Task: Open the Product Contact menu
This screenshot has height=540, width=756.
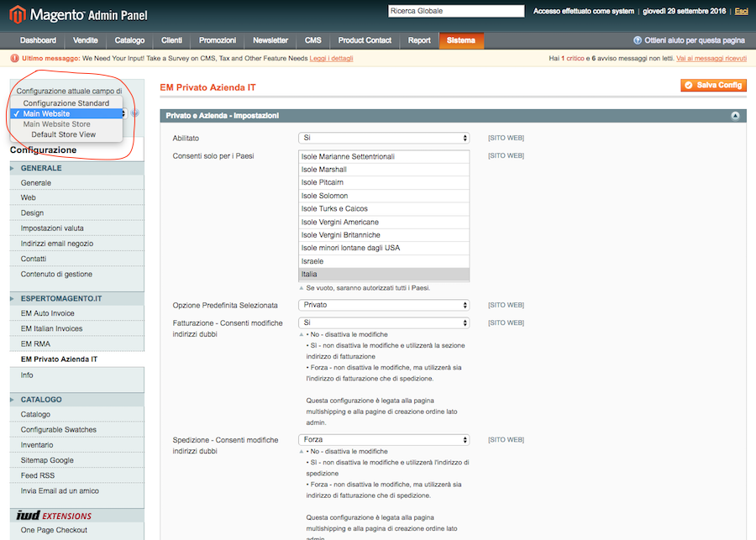Action: tap(365, 40)
